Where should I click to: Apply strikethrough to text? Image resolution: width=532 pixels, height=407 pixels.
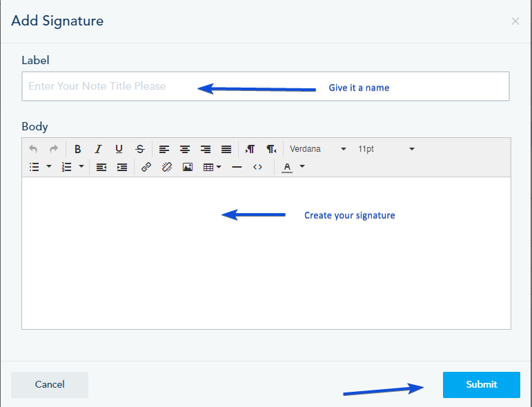tap(140, 149)
